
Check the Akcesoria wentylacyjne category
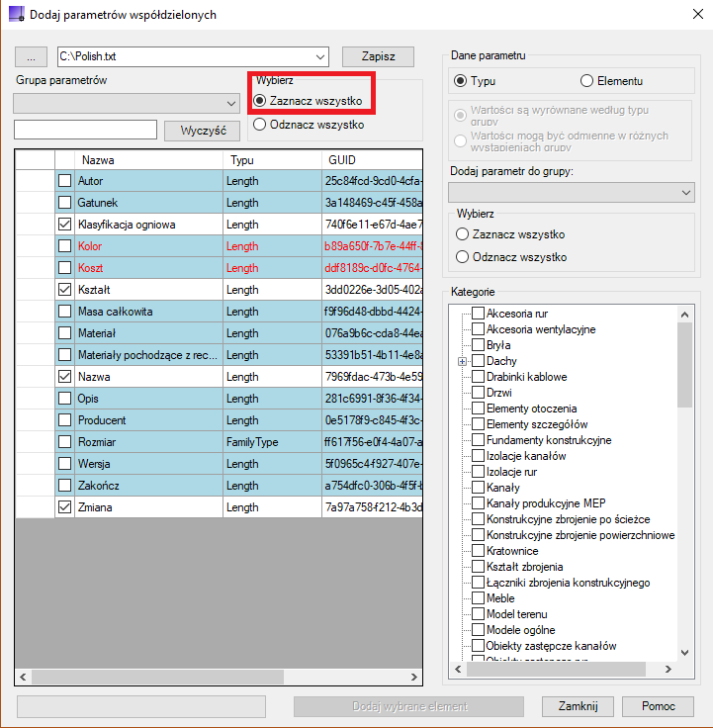tap(478, 328)
